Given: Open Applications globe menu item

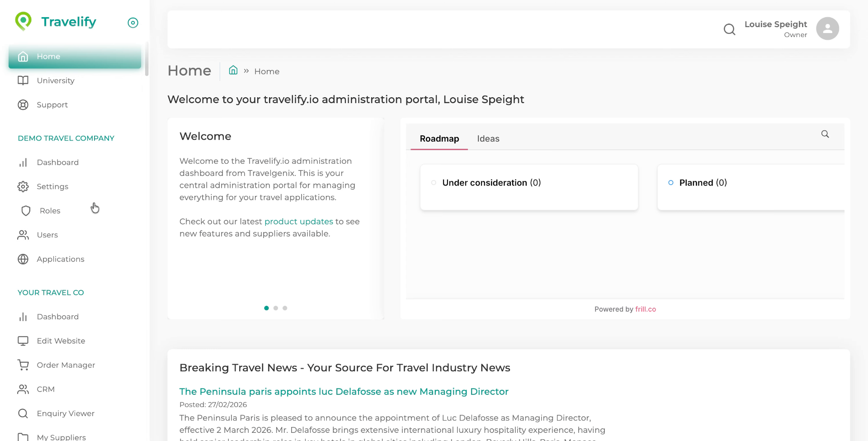Looking at the screenshot, I should (60, 259).
